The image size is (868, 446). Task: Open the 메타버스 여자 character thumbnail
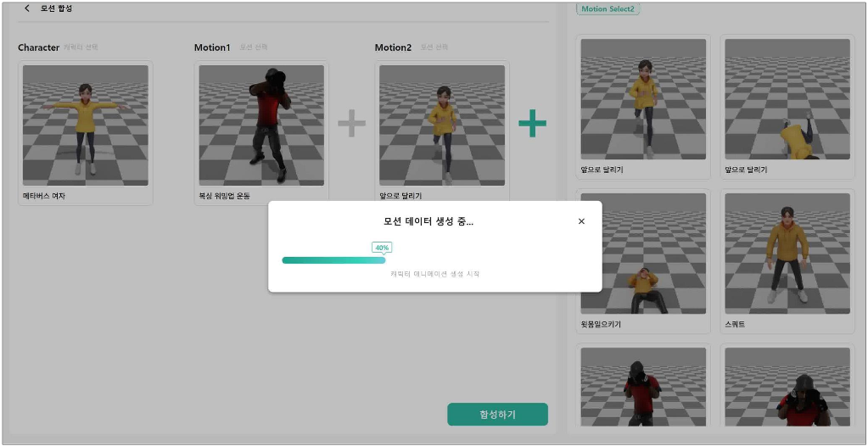(85, 125)
